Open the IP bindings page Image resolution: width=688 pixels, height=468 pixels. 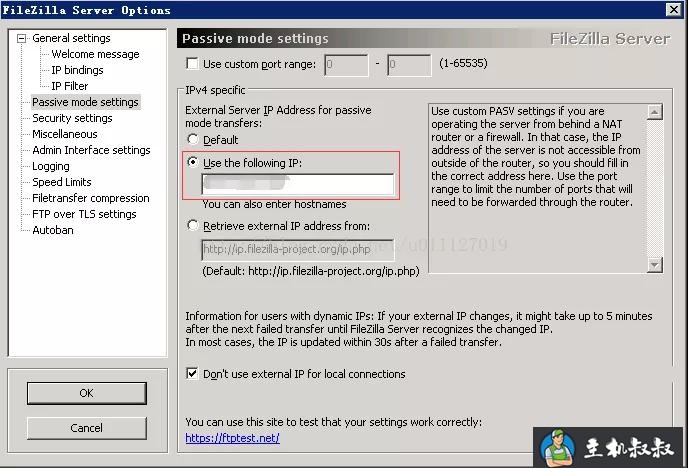77,70
